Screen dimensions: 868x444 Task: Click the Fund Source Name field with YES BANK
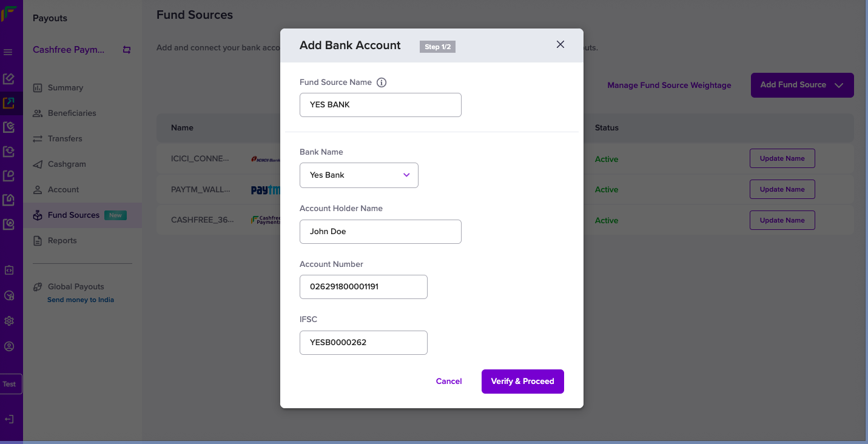(x=380, y=105)
